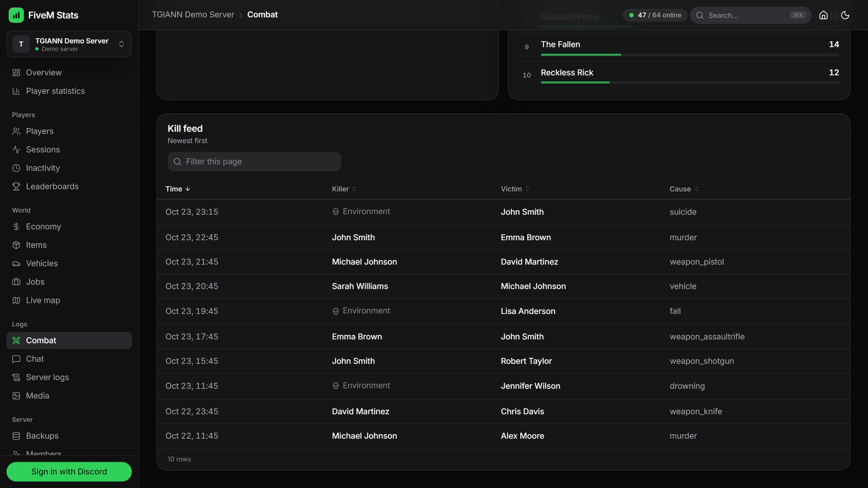Sign in with Discord
Screen dimensions: 868x488
point(69,471)
